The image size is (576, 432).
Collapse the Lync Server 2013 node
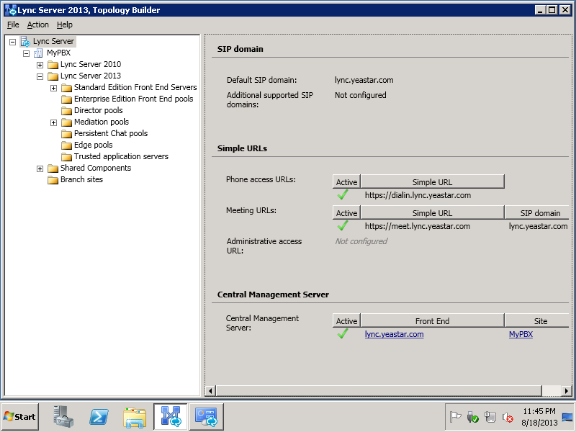pyautogui.click(x=40, y=76)
